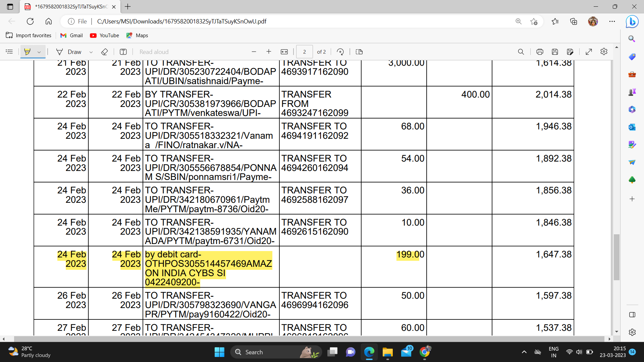Expand highlight color dropdown arrow
The image size is (644, 362).
point(39,52)
